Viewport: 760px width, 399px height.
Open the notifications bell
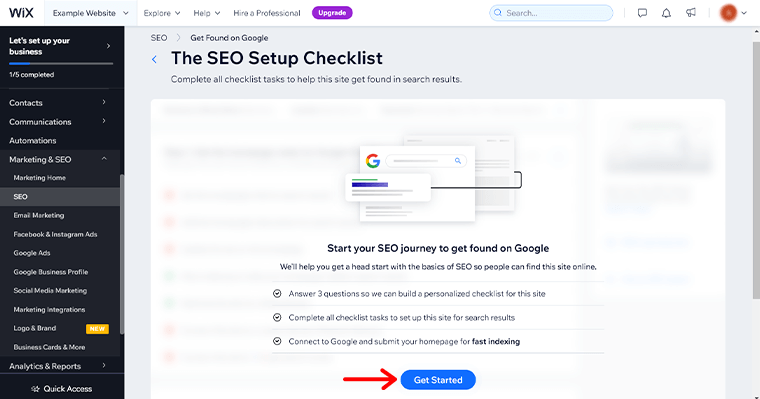(x=666, y=13)
